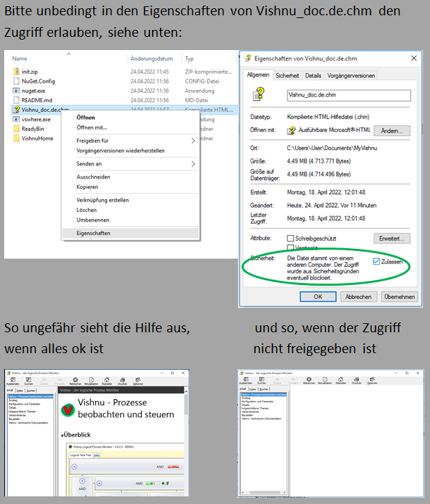Click Abbrechen icon in the blank help window

click(309, 380)
